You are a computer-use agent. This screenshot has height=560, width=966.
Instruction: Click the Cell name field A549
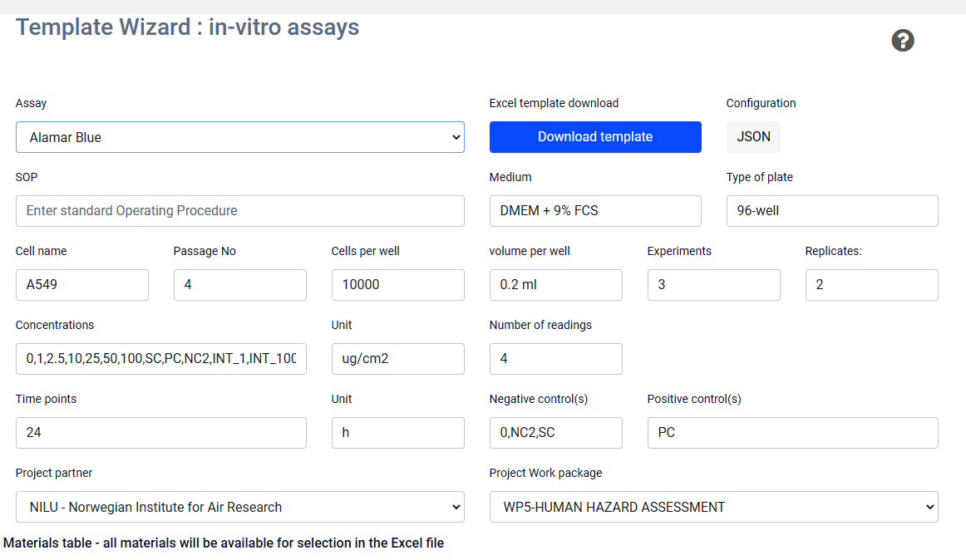(x=82, y=285)
